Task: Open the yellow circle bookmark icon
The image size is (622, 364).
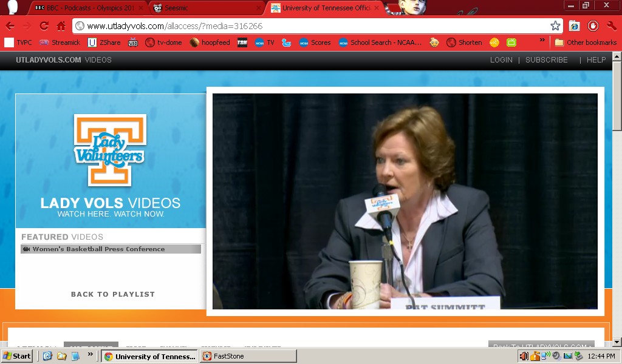Action: click(494, 42)
